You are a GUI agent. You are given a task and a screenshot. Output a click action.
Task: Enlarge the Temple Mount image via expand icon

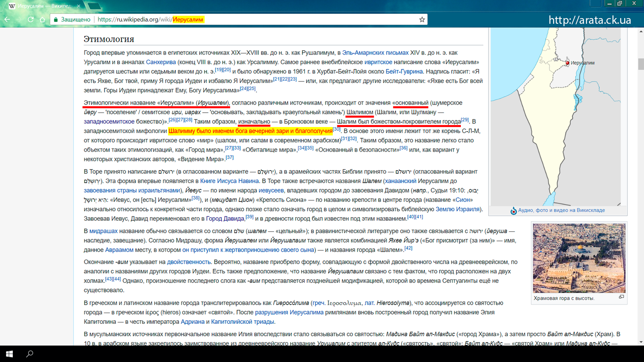click(621, 297)
